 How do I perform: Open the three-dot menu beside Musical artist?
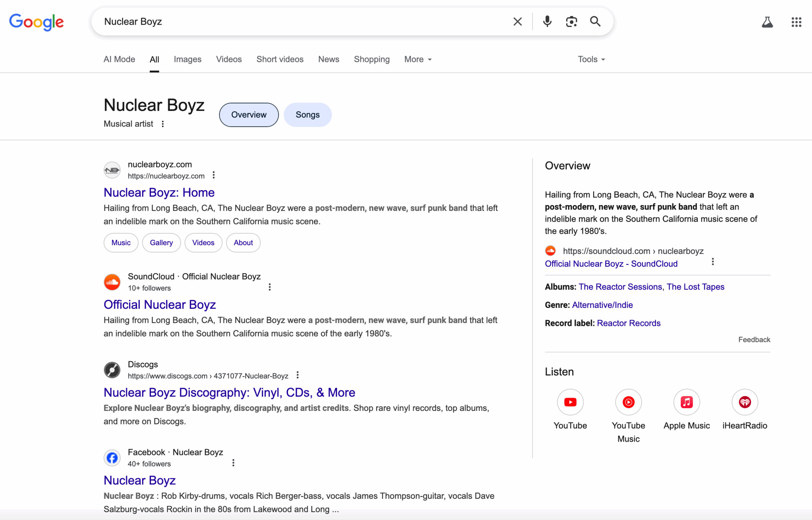[x=163, y=124]
